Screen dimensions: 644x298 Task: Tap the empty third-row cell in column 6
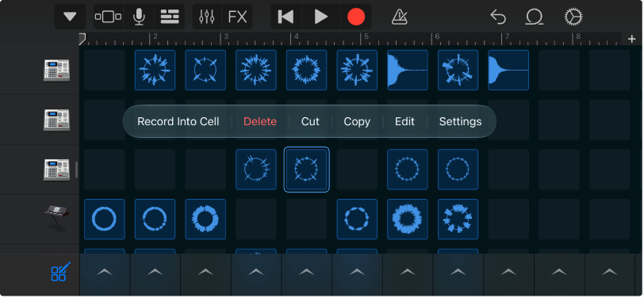pyautogui.click(x=357, y=170)
